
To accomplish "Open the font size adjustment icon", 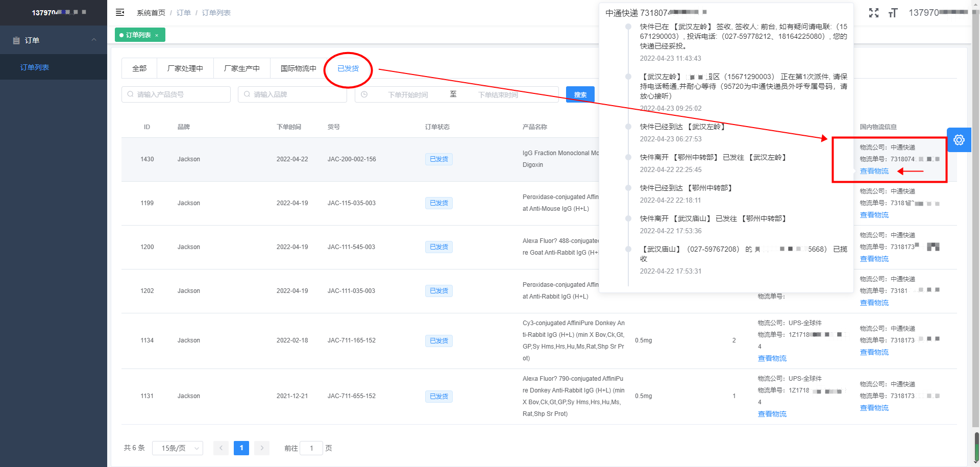I will 893,13.
